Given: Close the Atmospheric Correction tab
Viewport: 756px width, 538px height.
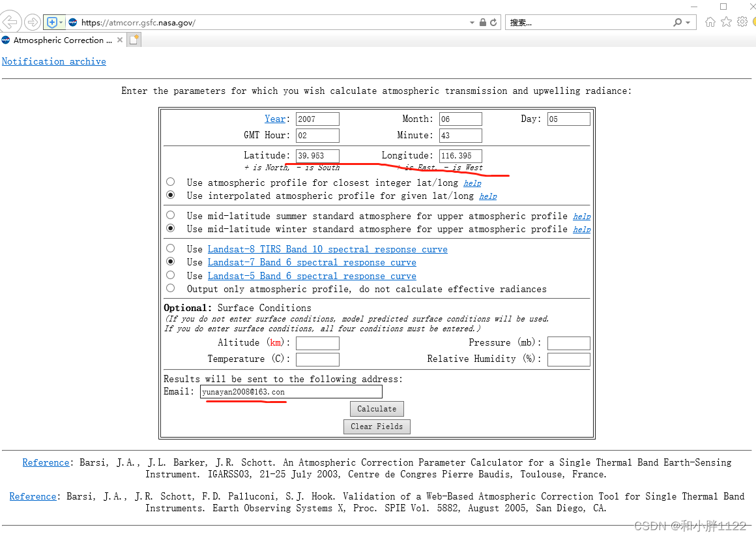Looking at the screenshot, I should point(119,40).
